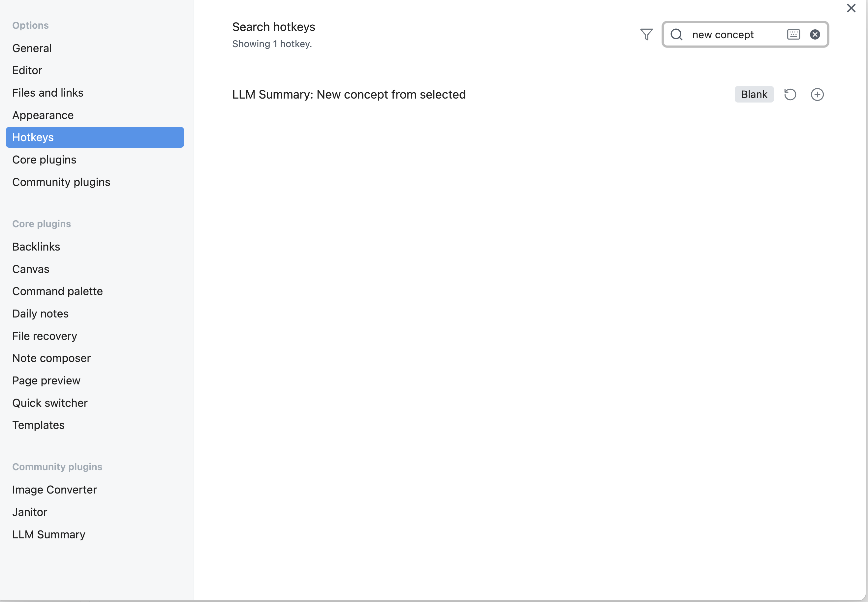This screenshot has height=602, width=868.
Task: Close the settings window
Action: 851,8
